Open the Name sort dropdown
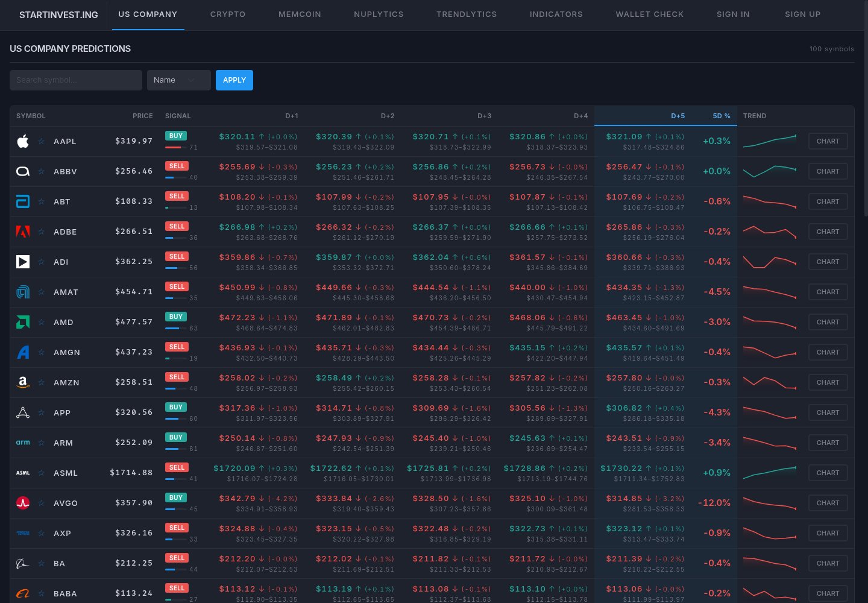The image size is (868, 603). point(179,80)
